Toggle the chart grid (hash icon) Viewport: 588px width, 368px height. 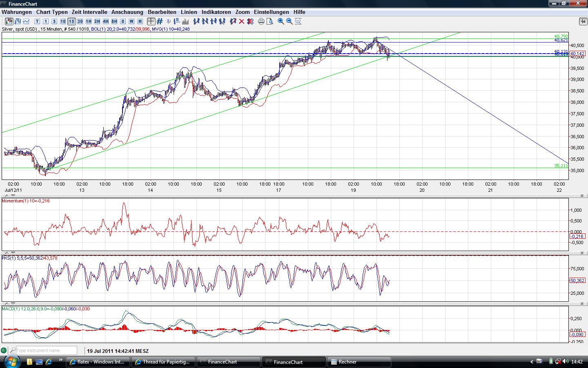click(x=160, y=21)
